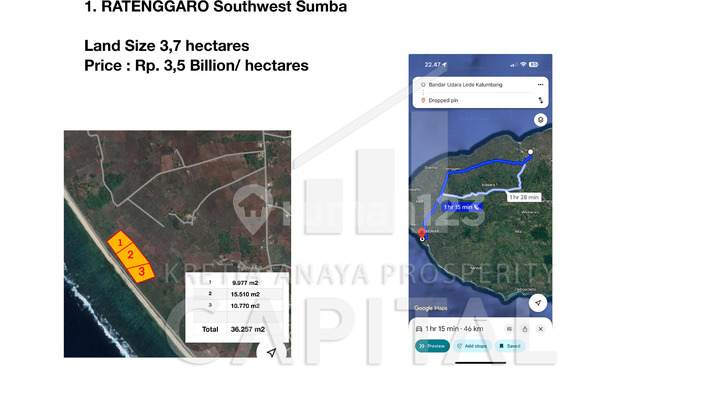Click the 9.977 m2 table cell
Screen dimensions: 720x420
tap(245, 283)
